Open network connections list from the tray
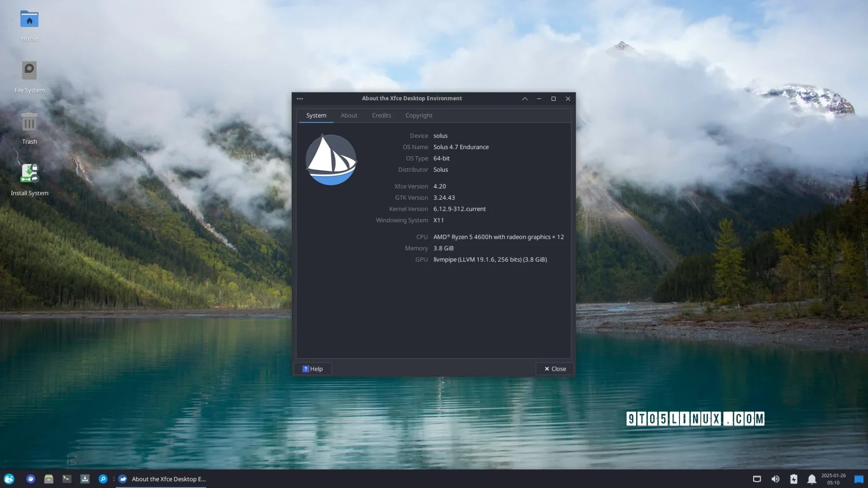 click(757, 479)
